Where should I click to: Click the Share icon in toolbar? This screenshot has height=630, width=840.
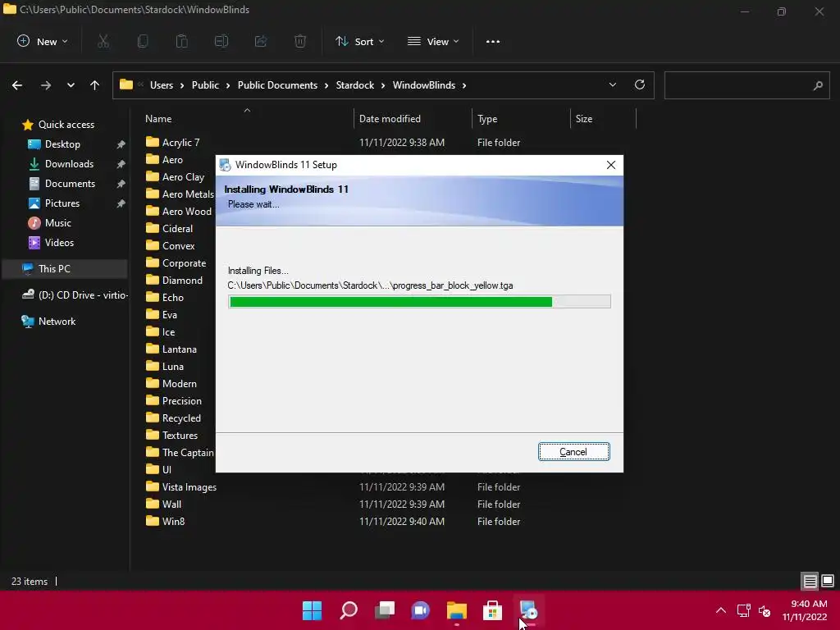click(261, 41)
